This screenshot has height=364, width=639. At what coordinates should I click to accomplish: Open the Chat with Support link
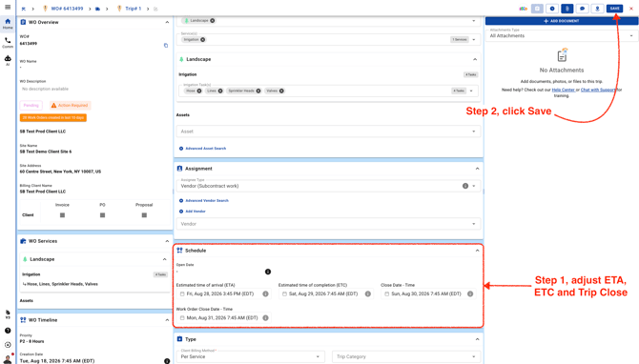[598, 90]
